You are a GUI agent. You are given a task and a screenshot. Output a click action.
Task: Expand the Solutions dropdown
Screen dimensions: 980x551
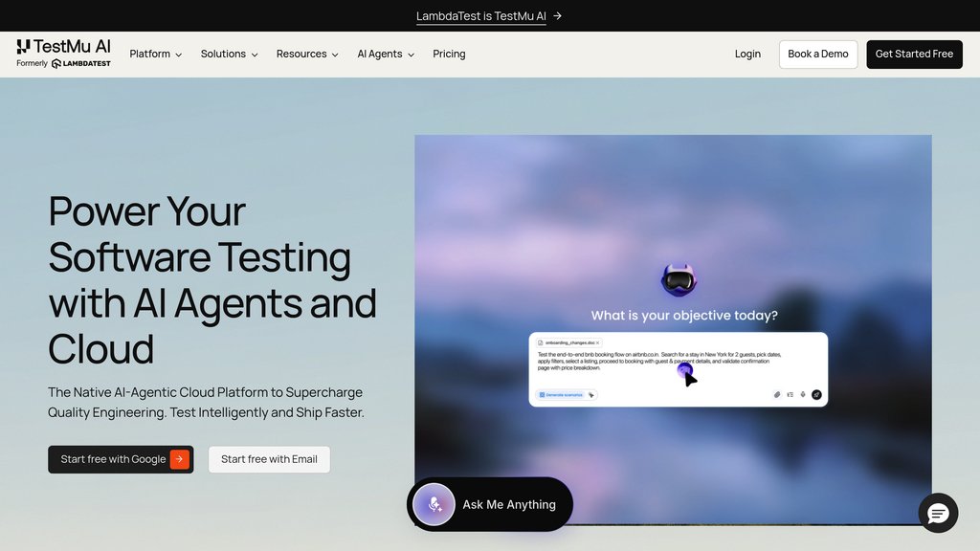tap(230, 54)
